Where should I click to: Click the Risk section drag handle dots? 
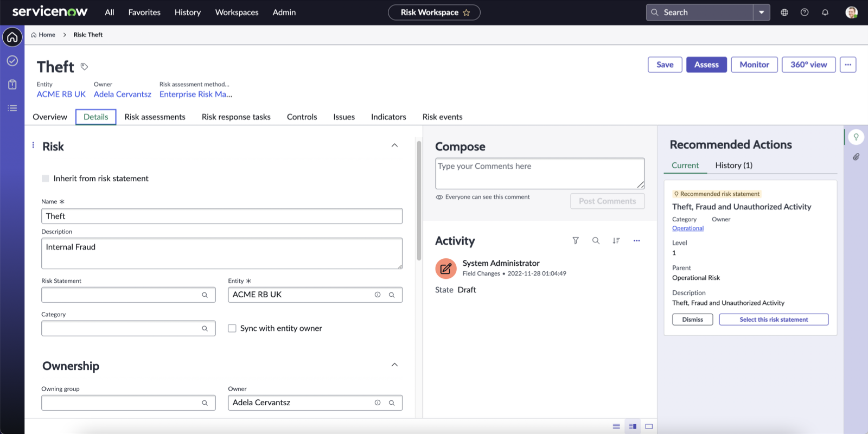(33, 145)
